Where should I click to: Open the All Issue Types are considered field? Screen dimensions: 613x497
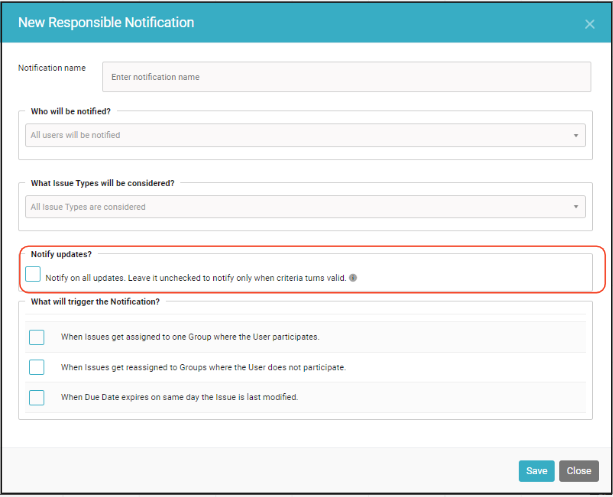305,206
